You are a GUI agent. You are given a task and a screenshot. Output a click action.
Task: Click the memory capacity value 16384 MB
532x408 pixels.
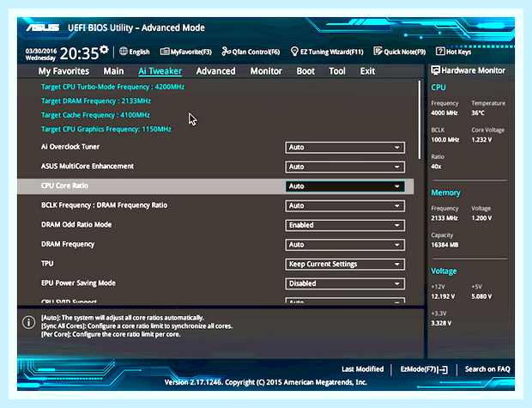(444, 245)
